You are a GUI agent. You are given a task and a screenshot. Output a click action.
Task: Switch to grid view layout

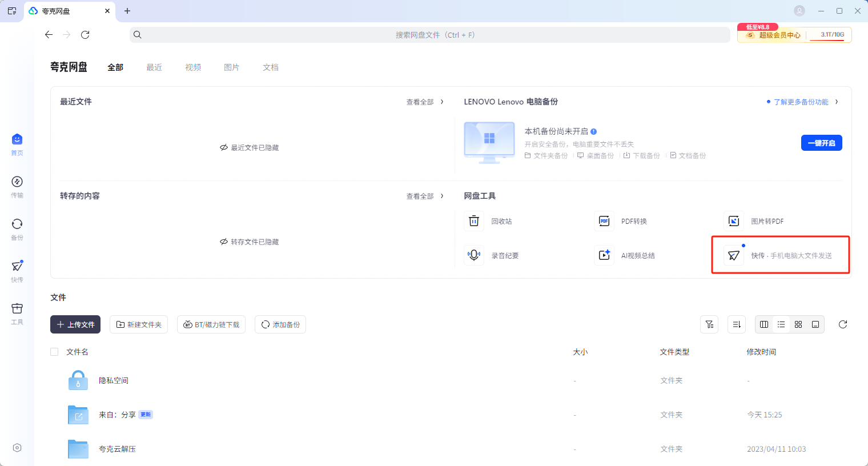coord(798,324)
